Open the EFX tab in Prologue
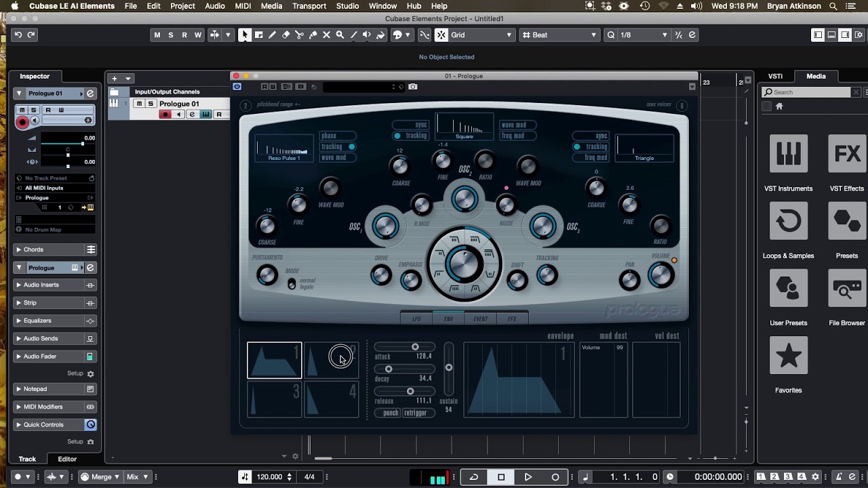The height and width of the screenshot is (488, 868). point(512,319)
